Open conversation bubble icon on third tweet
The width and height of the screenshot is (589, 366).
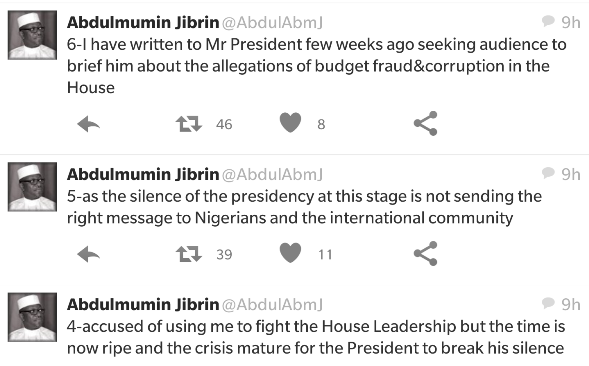548,303
